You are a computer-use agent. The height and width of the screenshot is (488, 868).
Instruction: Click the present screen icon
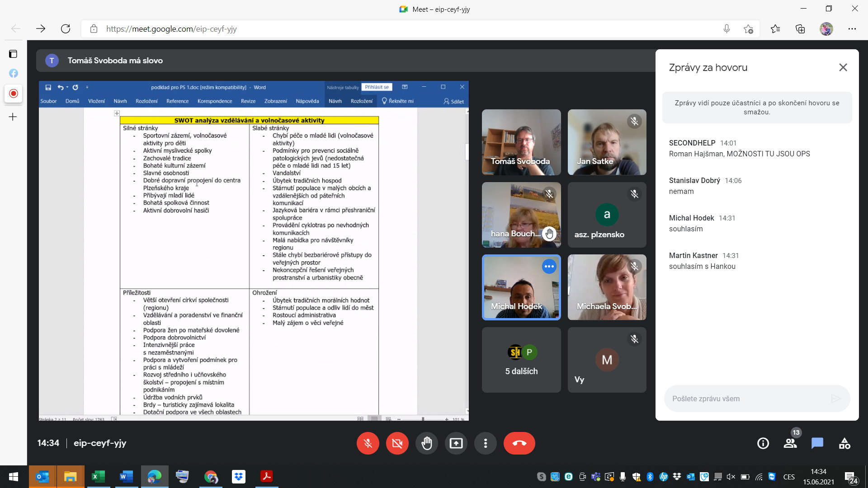456,443
